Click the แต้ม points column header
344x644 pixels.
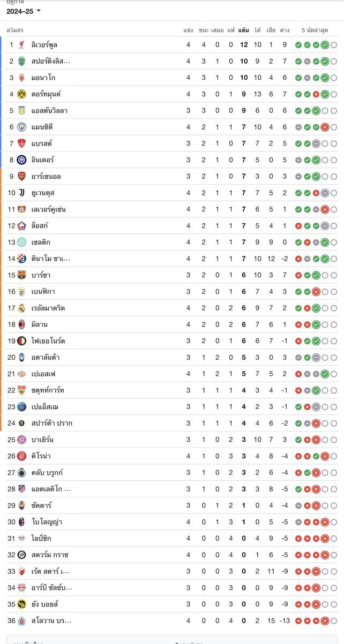click(x=244, y=31)
